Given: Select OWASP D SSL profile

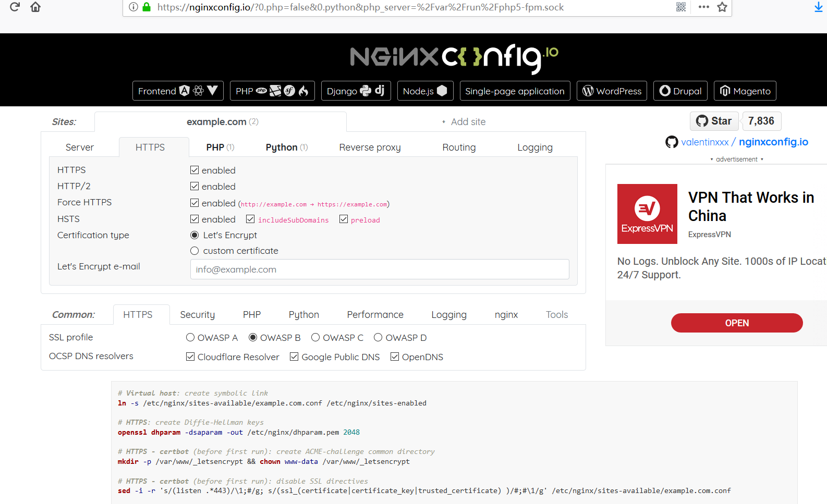Looking at the screenshot, I should coord(378,337).
